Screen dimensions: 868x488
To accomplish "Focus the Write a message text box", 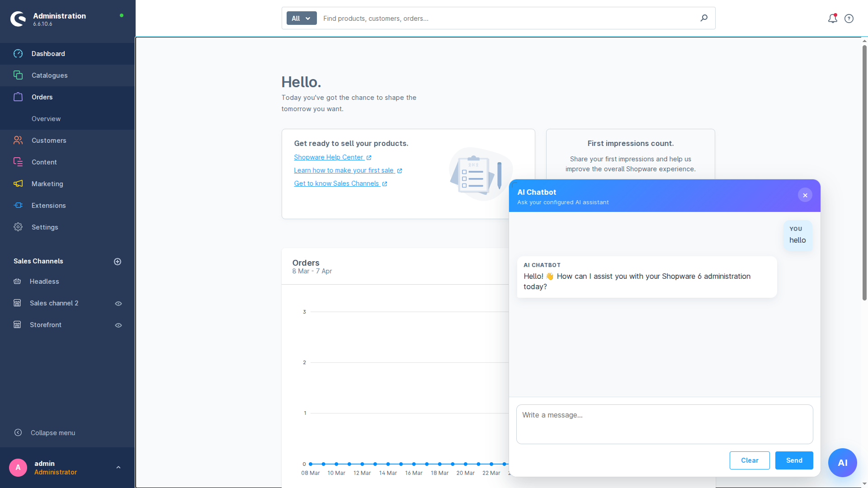I will (x=665, y=424).
